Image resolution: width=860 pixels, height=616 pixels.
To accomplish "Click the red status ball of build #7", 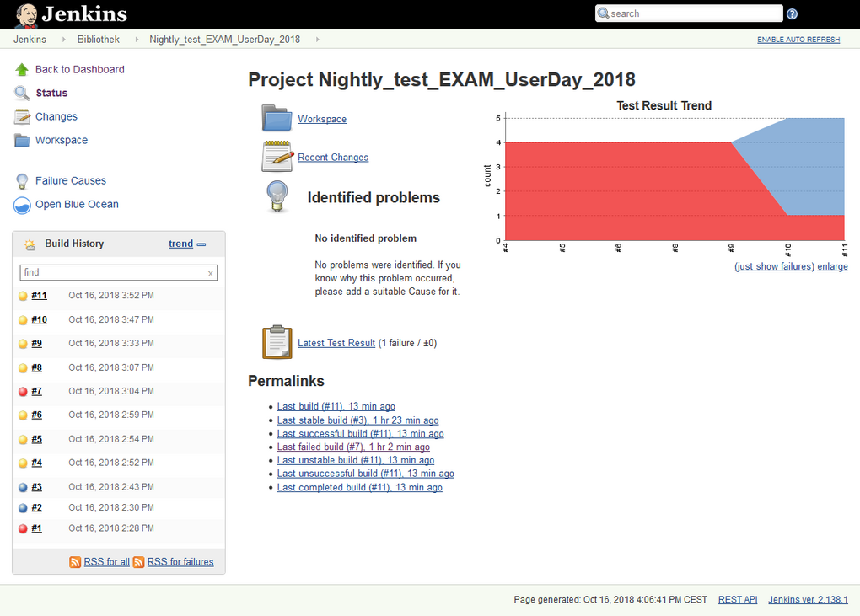I will click(23, 391).
